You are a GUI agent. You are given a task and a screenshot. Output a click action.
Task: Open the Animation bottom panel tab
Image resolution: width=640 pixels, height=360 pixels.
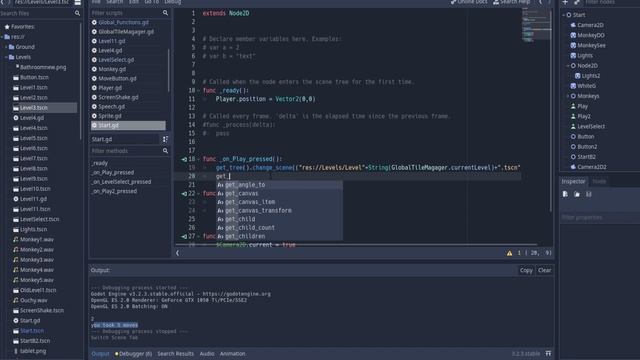233,354
